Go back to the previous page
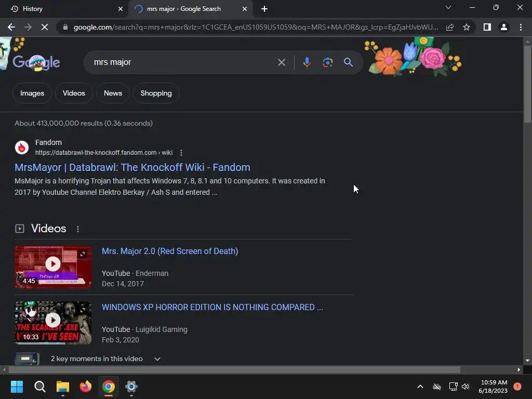This screenshot has width=532, height=399. point(11,27)
